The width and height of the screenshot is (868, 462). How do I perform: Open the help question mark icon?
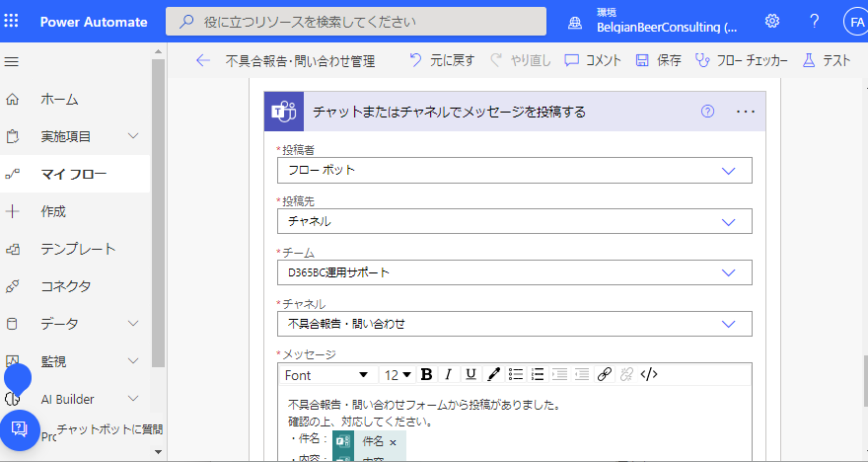pos(814,21)
